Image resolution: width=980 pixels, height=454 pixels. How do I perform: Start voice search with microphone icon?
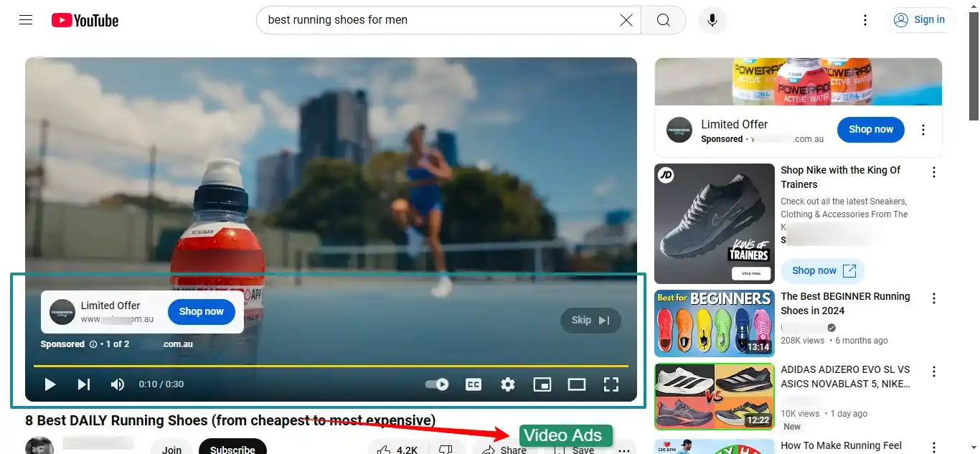(x=712, y=20)
